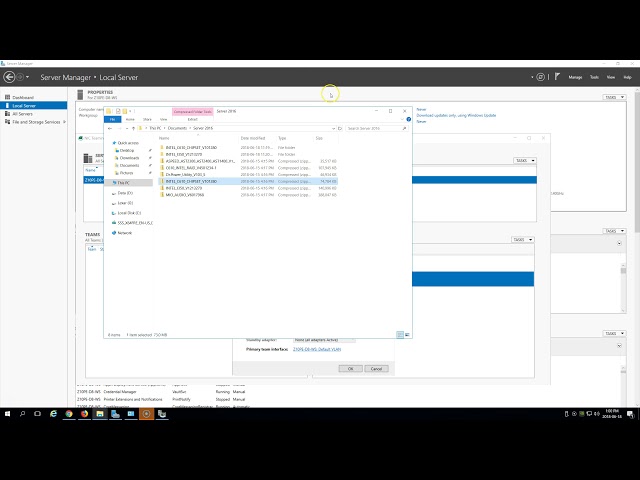Open the Quick Access Toolbar customize dropdown
The width and height of the screenshot is (640, 480).
tap(130, 111)
